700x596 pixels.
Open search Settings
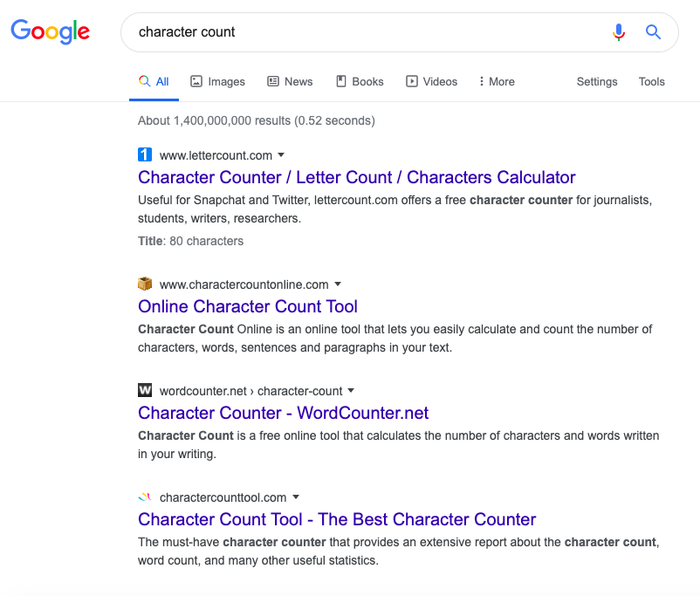point(597,82)
